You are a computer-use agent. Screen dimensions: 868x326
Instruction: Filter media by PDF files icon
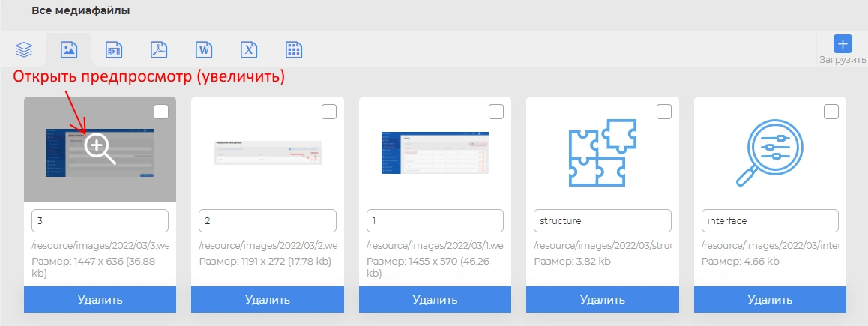[x=159, y=50]
